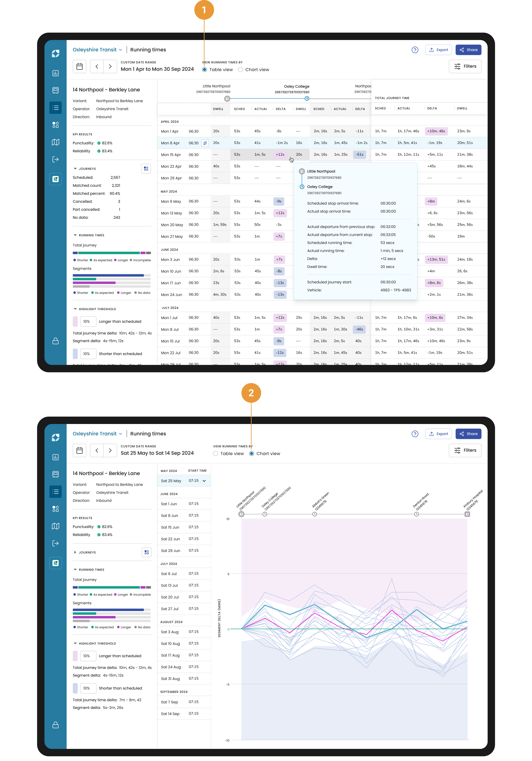Open Oxleyshire Transit dropdown in bottom screen
Image resolution: width=532 pixels, height=761 pixels.
coord(97,434)
